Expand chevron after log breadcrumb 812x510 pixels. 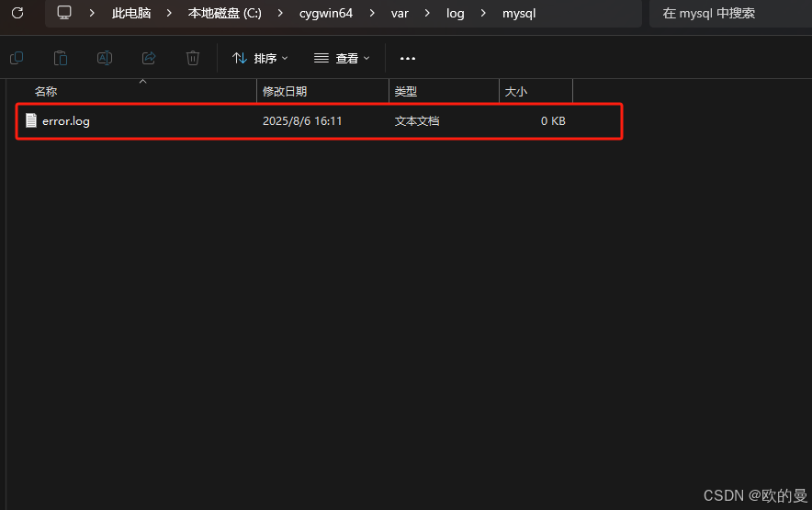click(x=483, y=13)
